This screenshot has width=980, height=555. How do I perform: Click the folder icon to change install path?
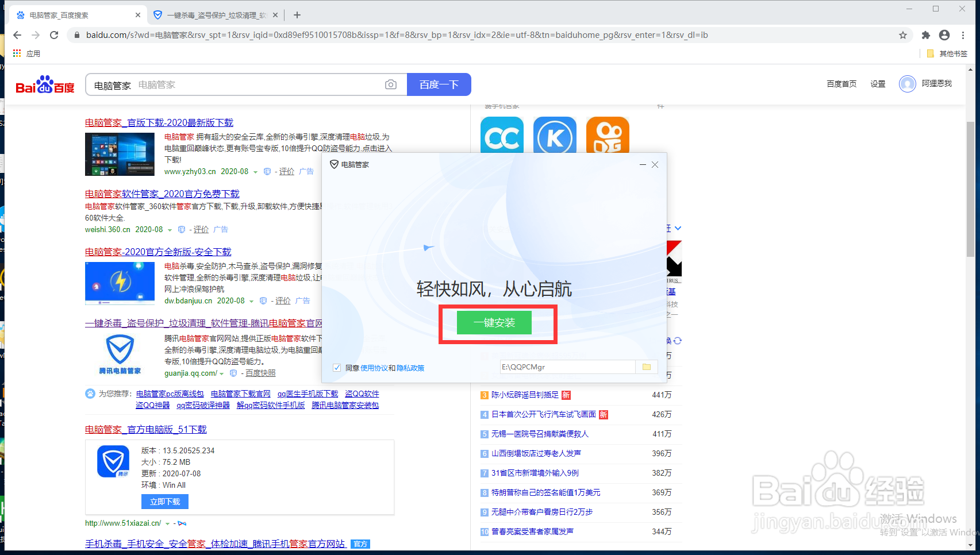647,367
